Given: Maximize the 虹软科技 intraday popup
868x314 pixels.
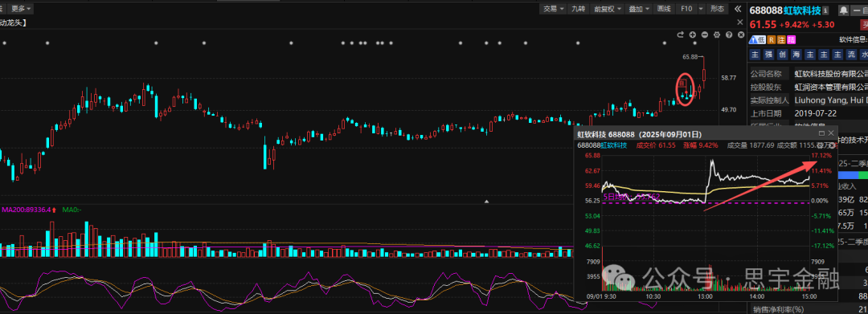Looking at the screenshot, I should 821,133.
